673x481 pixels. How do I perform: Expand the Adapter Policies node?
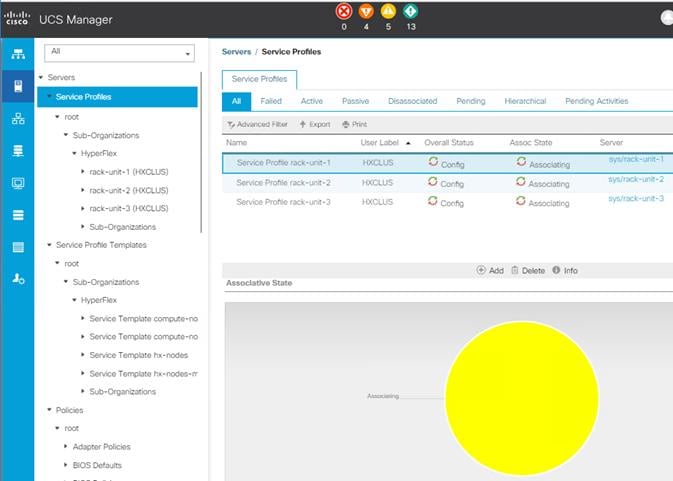[x=66, y=447]
